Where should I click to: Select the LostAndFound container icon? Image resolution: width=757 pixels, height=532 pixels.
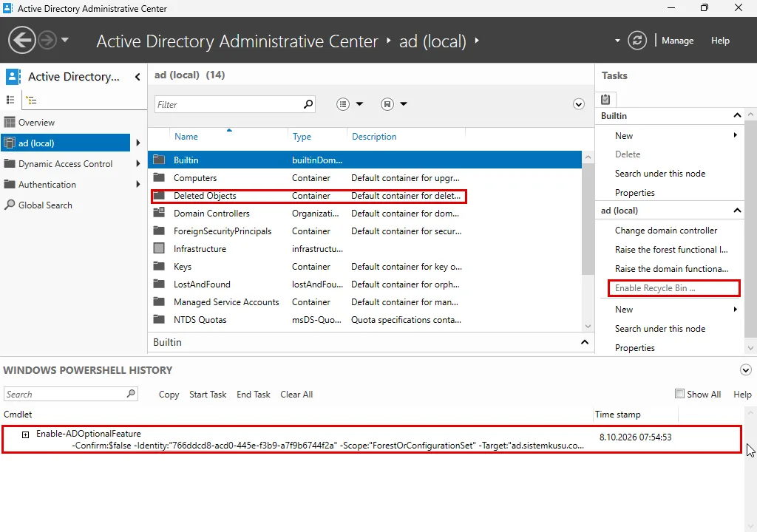point(159,284)
